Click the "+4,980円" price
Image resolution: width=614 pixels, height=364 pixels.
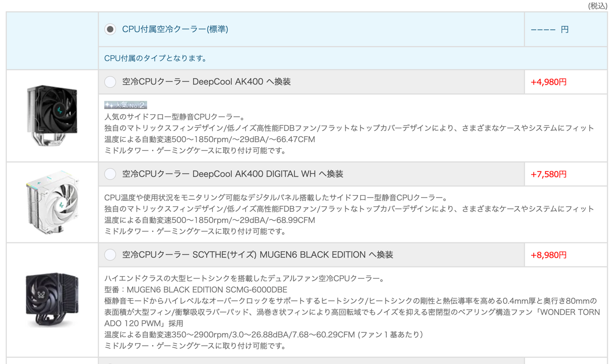[549, 82]
